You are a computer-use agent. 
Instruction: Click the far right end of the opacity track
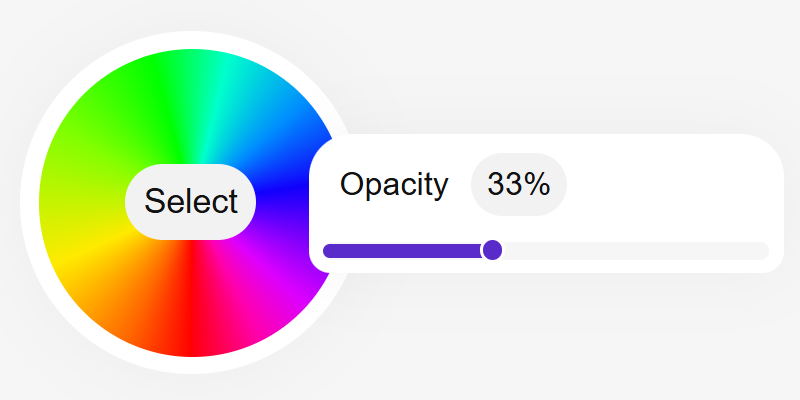pos(762,250)
